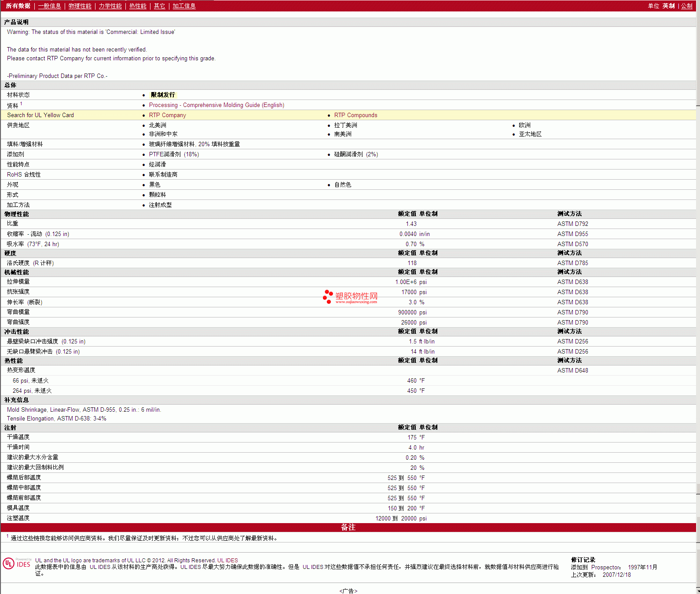
Task: Select 英制 units option
Action: coord(668,6)
